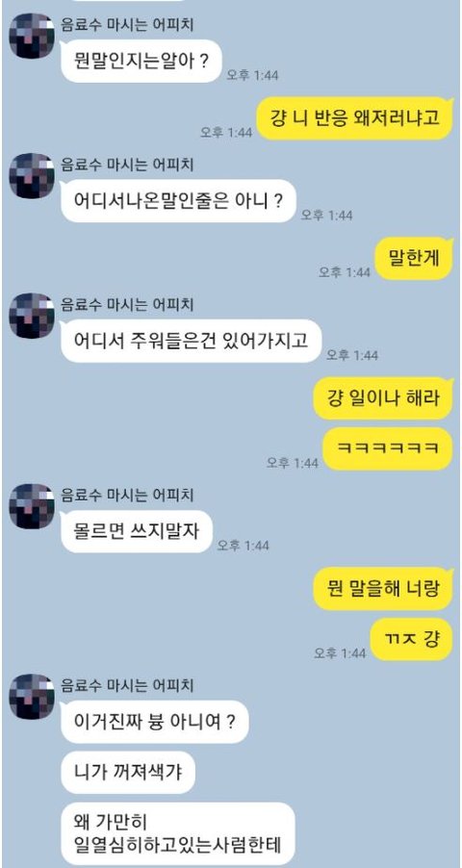The image size is (462, 868).
Task: Select the 'ㅋㅋㅋㅋㅋㅋ' yellow message
Action: click(x=388, y=448)
